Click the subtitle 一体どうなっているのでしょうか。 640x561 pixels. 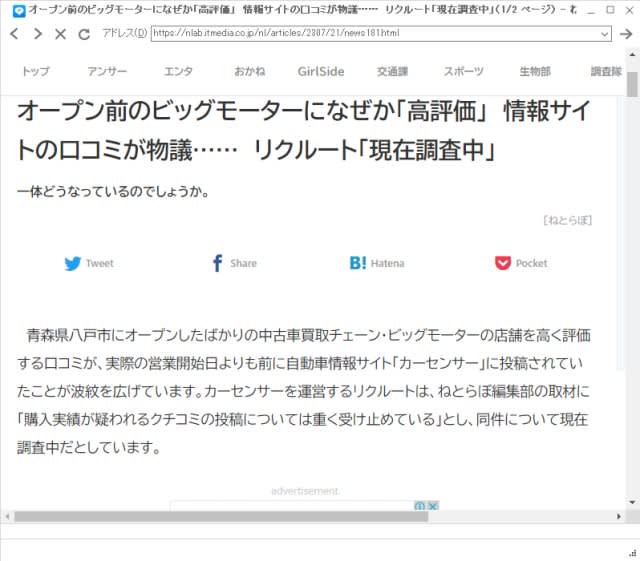[113, 191]
